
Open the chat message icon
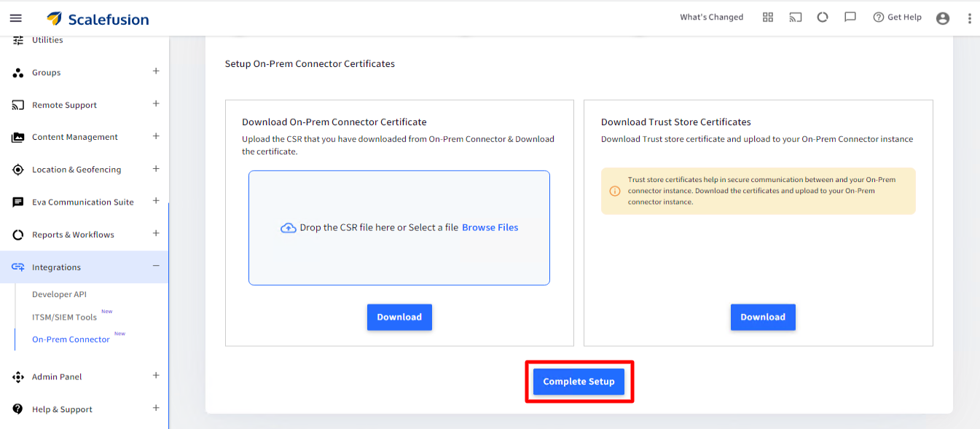click(x=850, y=17)
